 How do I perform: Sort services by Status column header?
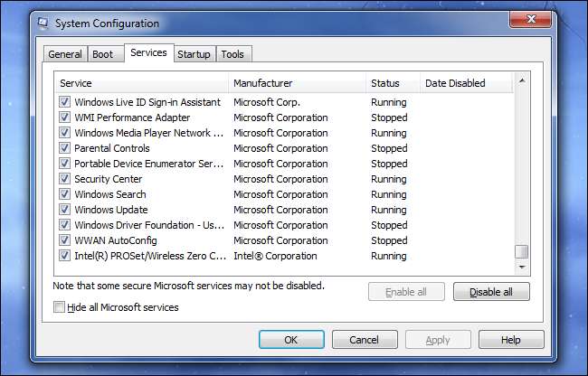tap(393, 83)
